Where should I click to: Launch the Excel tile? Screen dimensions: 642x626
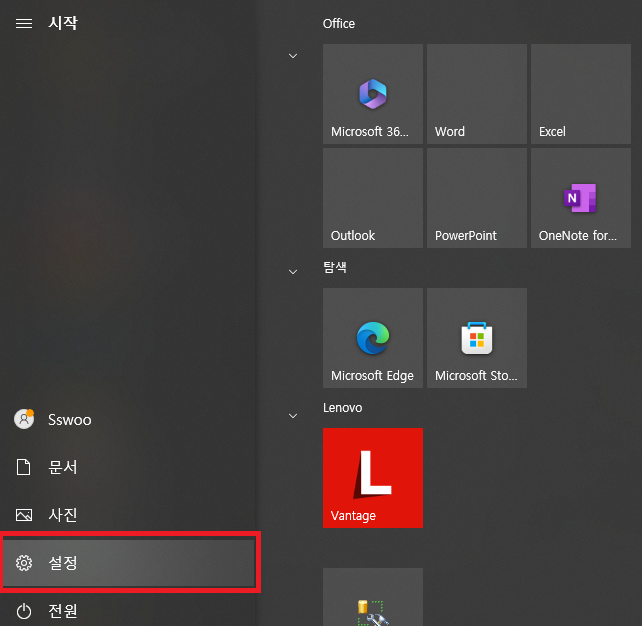click(x=581, y=94)
